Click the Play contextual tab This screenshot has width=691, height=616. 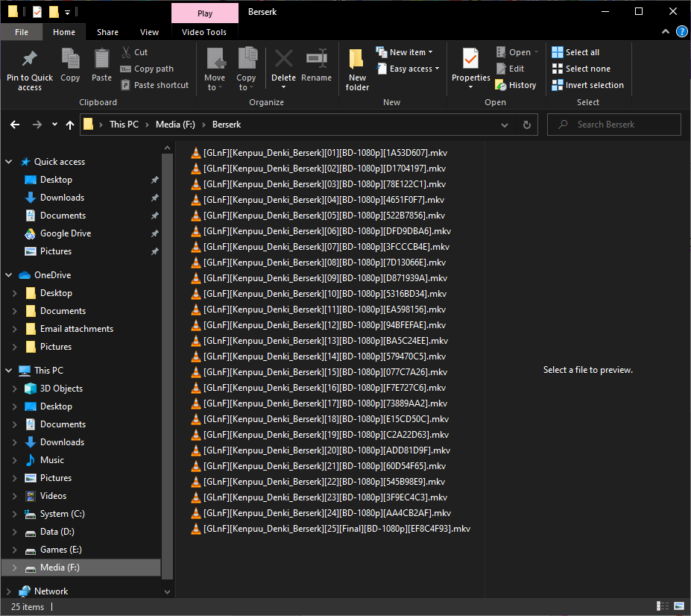pos(205,13)
